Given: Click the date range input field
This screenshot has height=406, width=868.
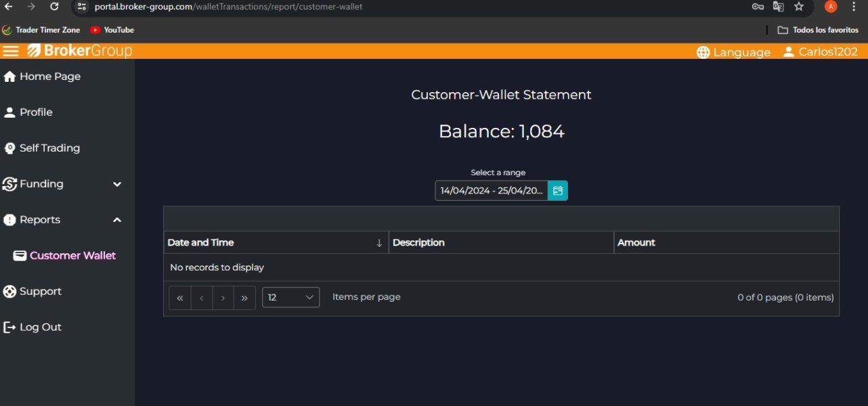Looking at the screenshot, I should pyautogui.click(x=492, y=191).
